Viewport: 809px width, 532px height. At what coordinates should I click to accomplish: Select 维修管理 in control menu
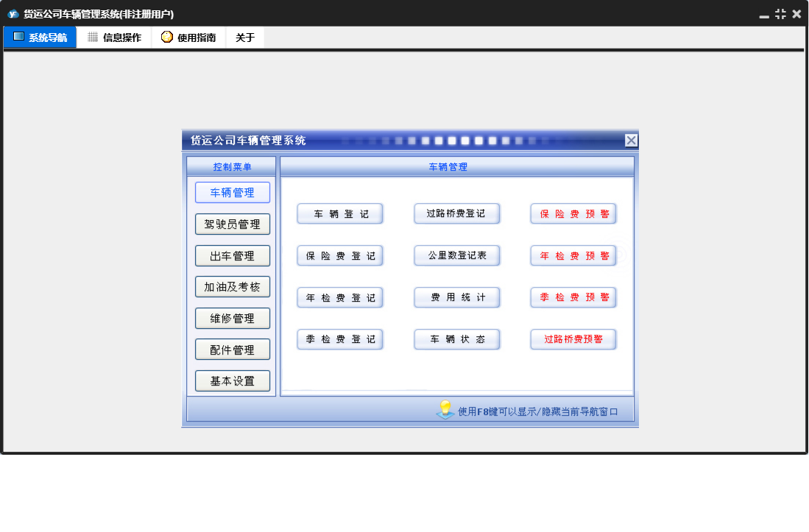tap(233, 319)
